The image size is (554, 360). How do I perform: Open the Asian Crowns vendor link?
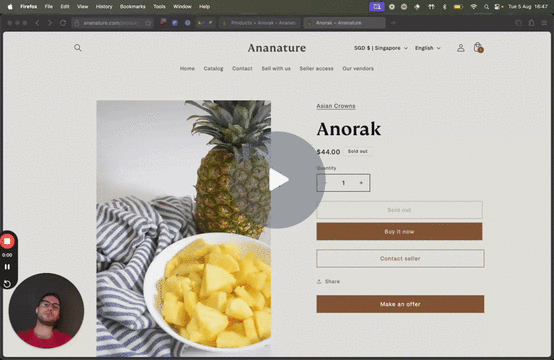(336, 106)
